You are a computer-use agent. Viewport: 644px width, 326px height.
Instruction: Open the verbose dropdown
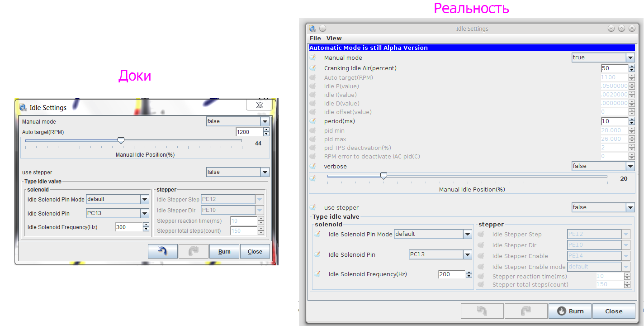coord(603,166)
